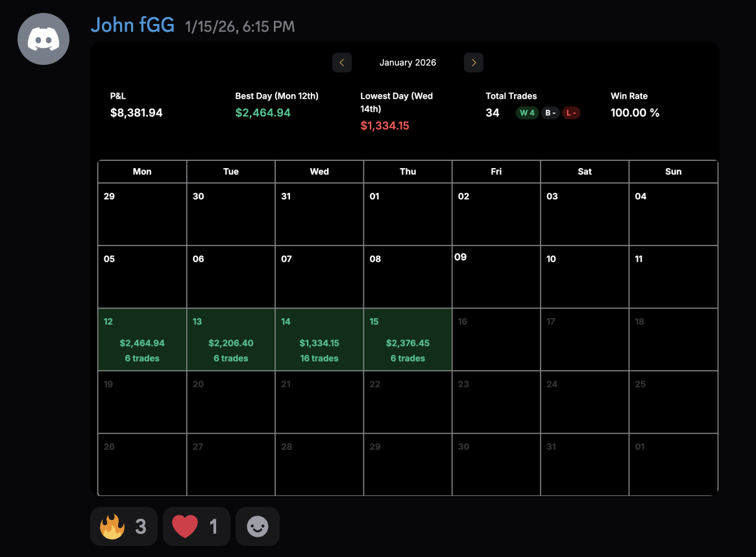Go to next month arrow
Image resolution: width=756 pixels, height=557 pixels.
coord(474,63)
